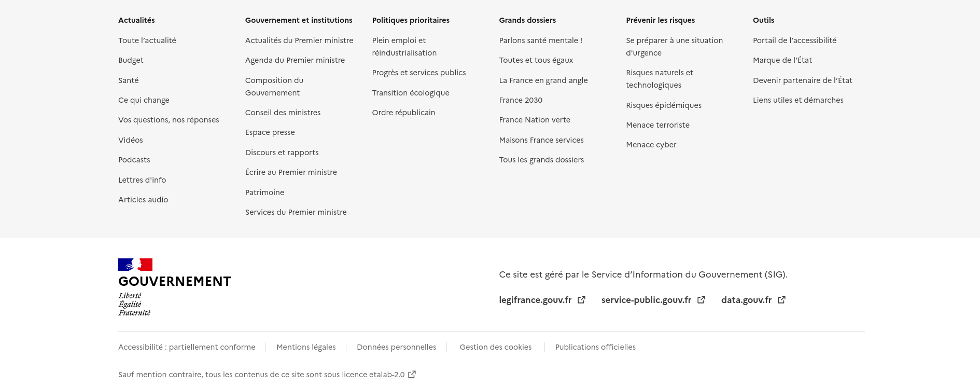The width and height of the screenshot is (980, 386).
Task: Open France 2030 dossier
Action: pos(520,100)
